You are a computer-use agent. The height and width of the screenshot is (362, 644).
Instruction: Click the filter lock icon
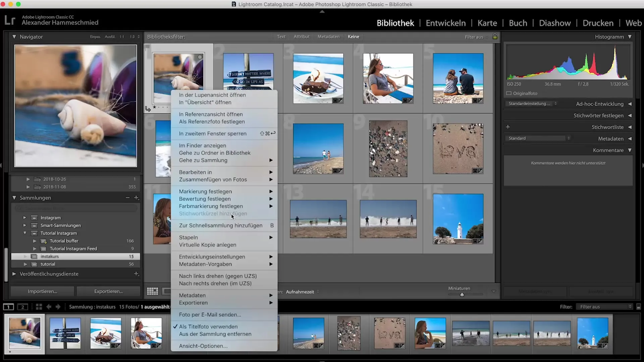[495, 37]
